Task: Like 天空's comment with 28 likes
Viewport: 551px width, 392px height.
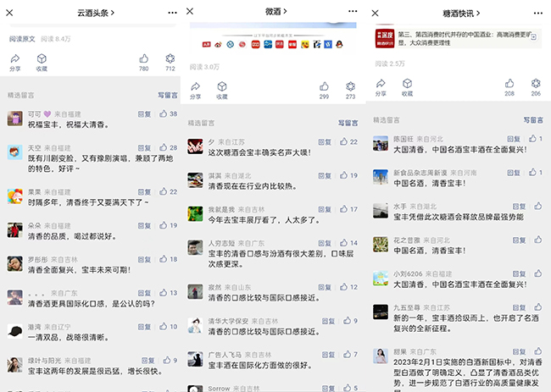Action: [x=168, y=147]
